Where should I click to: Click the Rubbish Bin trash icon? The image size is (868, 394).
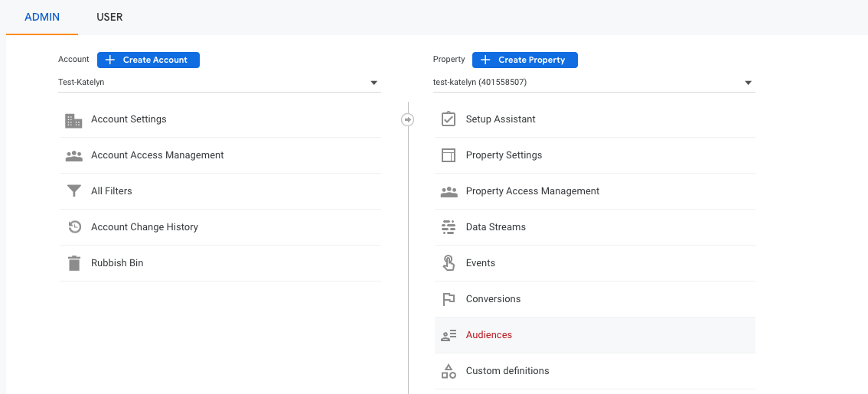[x=73, y=263]
